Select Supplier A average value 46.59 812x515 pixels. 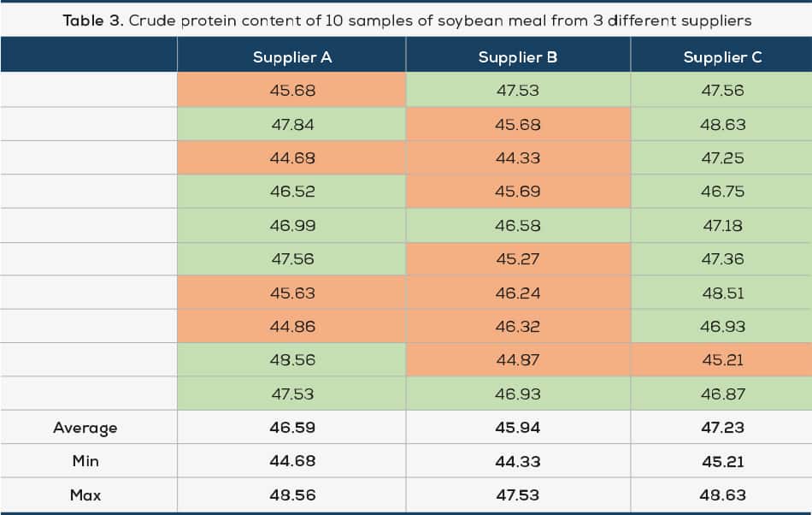291,427
